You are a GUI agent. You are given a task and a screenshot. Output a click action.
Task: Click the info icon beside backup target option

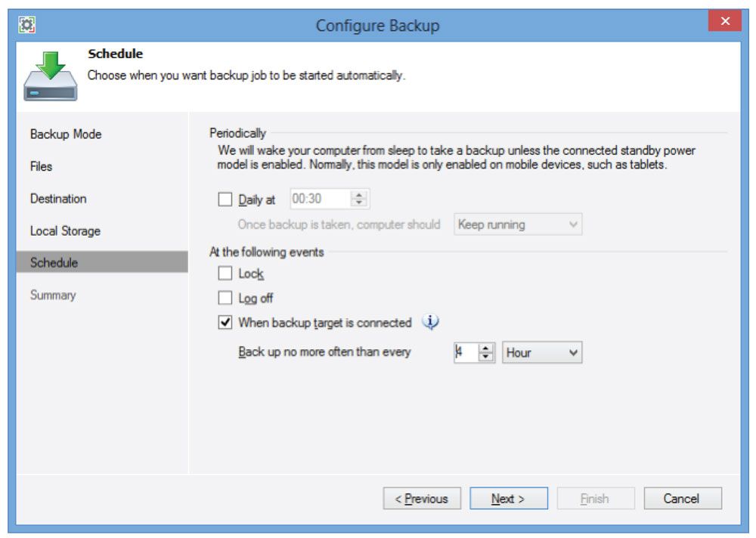coord(431,323)
